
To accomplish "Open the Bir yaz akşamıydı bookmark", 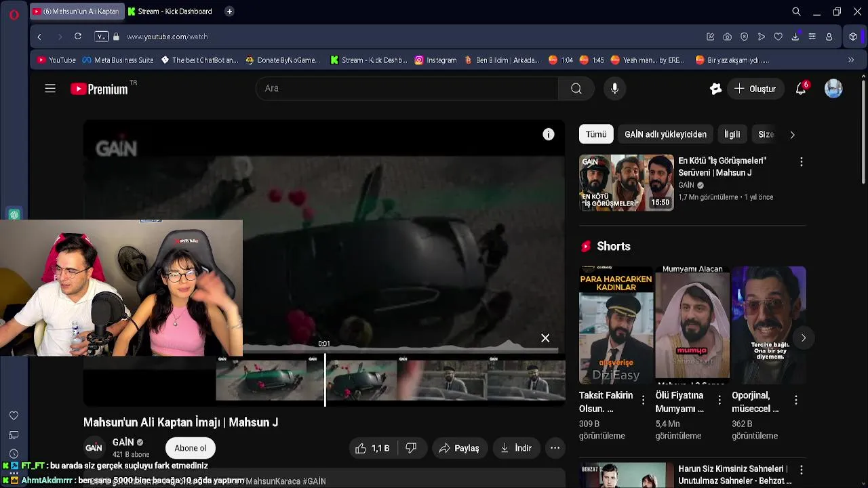I will [x=732, y=60].
